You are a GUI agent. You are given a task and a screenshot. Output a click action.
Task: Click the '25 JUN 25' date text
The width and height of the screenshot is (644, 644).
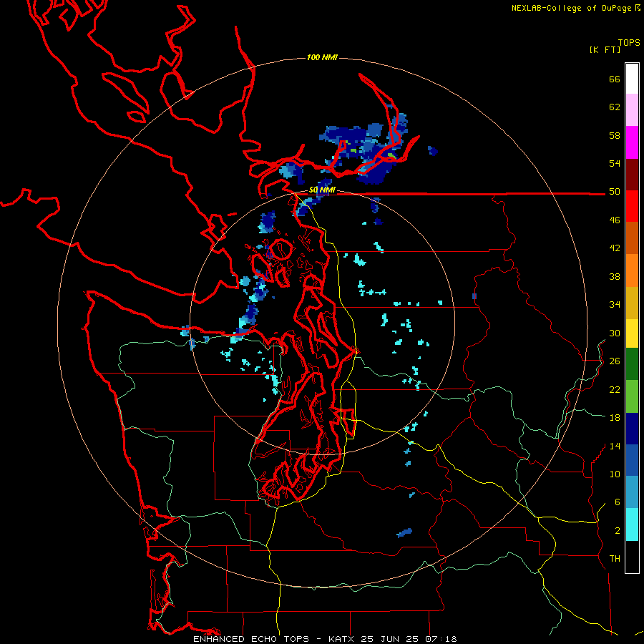tap(389, 639)
